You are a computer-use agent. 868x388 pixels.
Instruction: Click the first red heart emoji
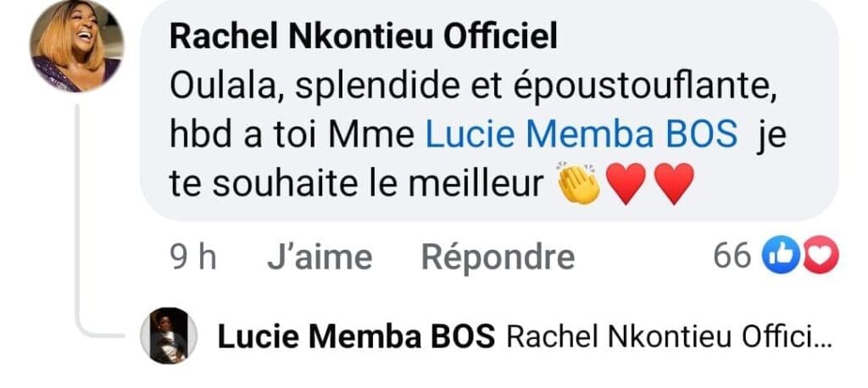(x=627, y=184)
